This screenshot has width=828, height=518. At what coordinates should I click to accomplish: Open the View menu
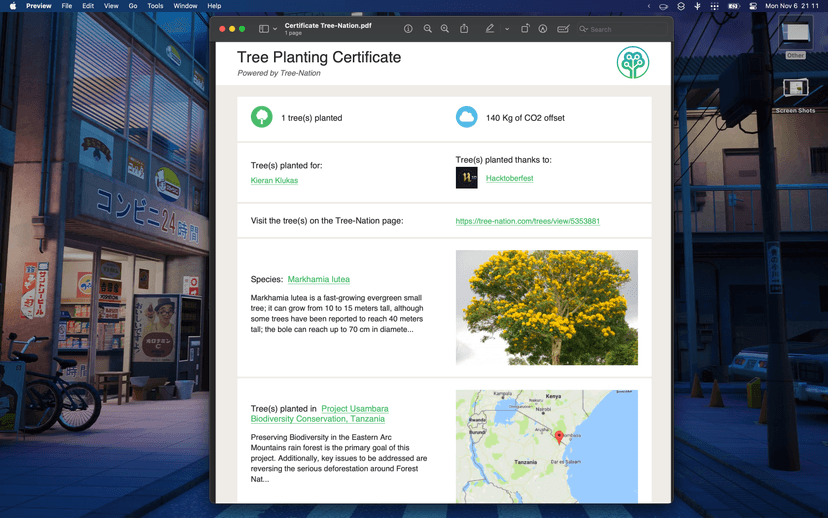pos(111,6)
